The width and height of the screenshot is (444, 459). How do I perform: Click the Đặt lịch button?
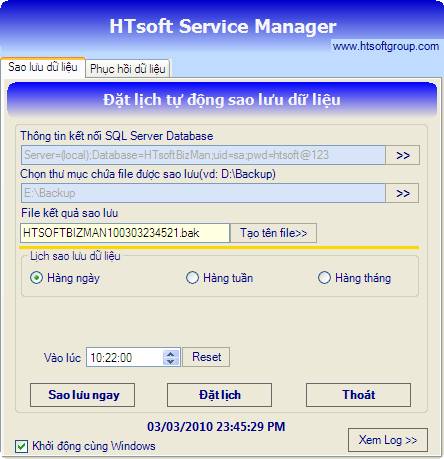click(x=219, y=395)
